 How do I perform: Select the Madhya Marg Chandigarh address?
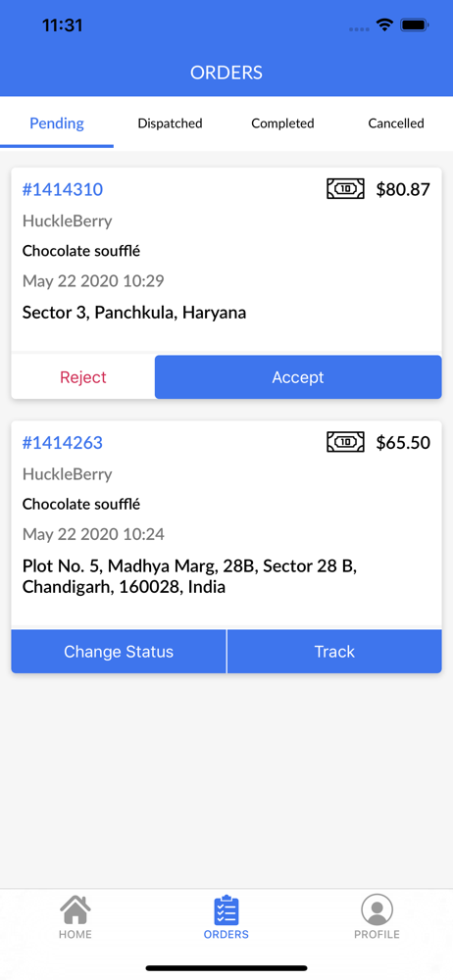pos(189,577)
